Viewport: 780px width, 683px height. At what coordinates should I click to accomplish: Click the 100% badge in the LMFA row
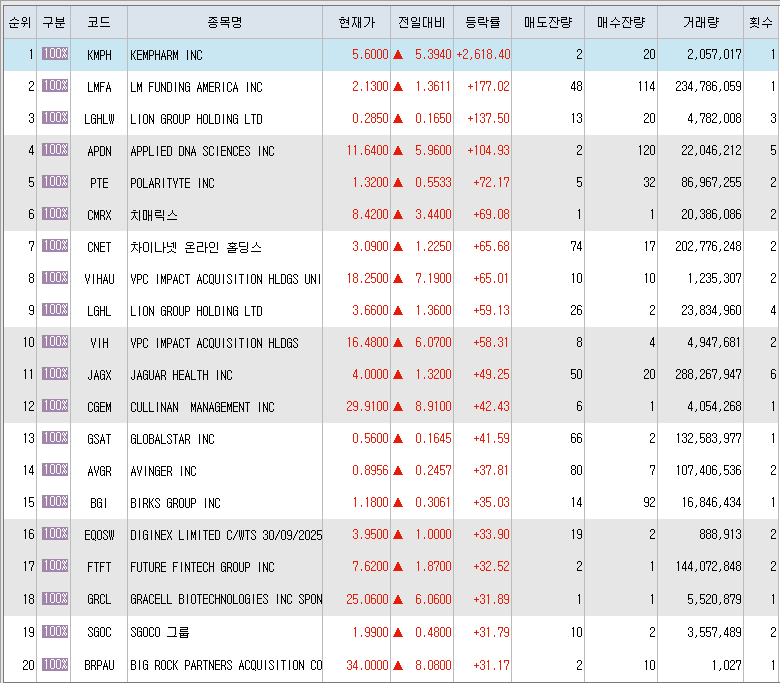point(55,86)
